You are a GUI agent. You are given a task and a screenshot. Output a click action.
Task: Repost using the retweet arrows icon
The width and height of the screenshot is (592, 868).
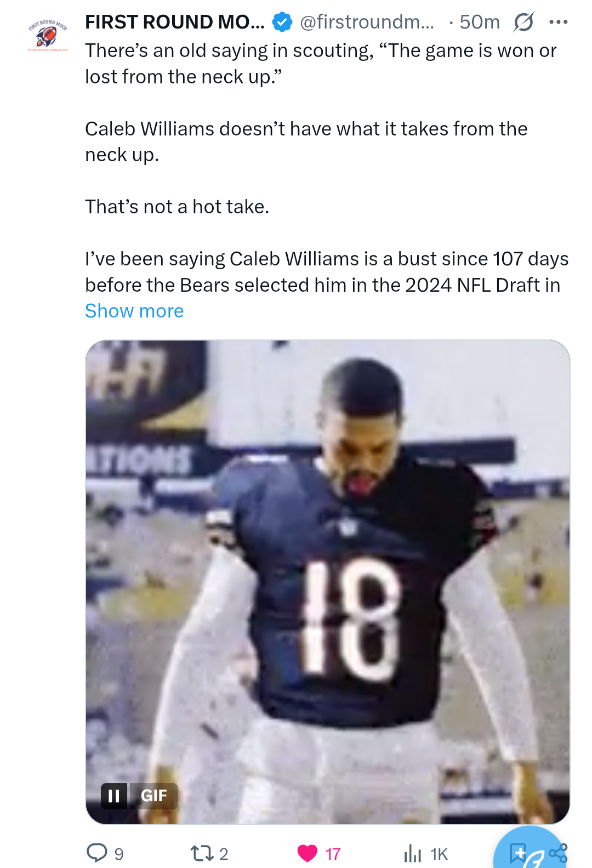(202, 853)
